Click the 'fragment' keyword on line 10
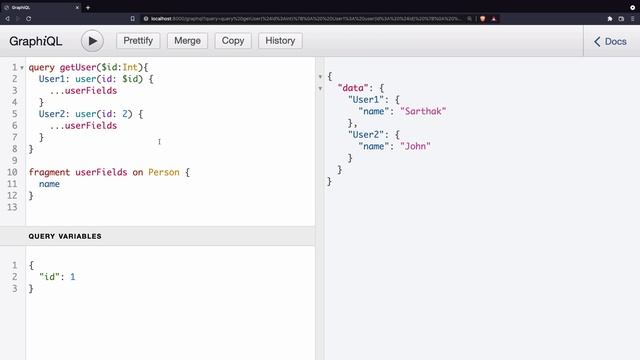 49,172
